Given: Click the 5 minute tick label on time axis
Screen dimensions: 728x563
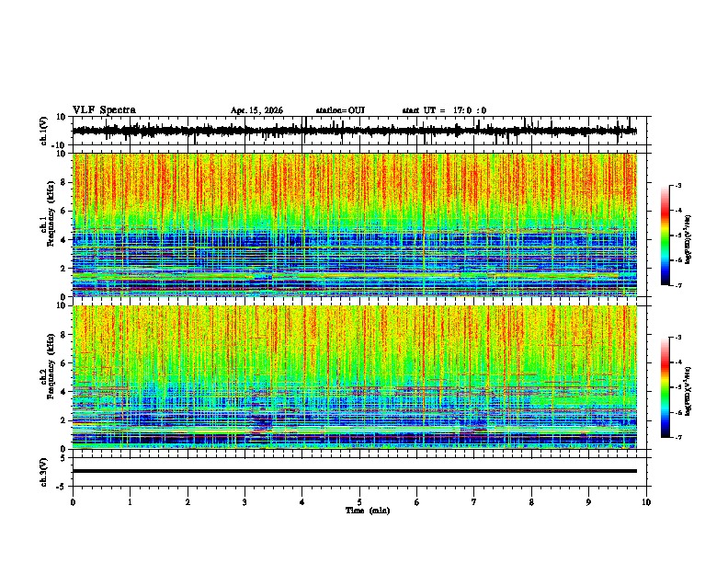Looking at the screenshot, I should (x=359, y=502).
